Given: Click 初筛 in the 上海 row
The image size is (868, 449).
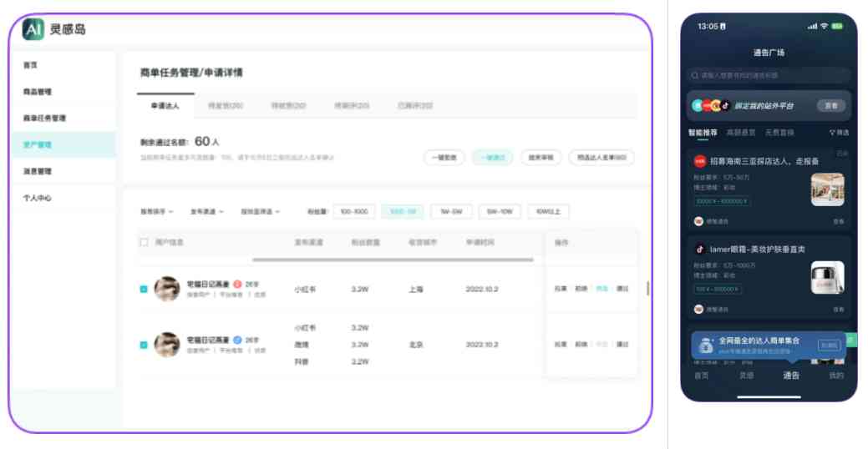Looking at the screenshot, I should 581,289.
